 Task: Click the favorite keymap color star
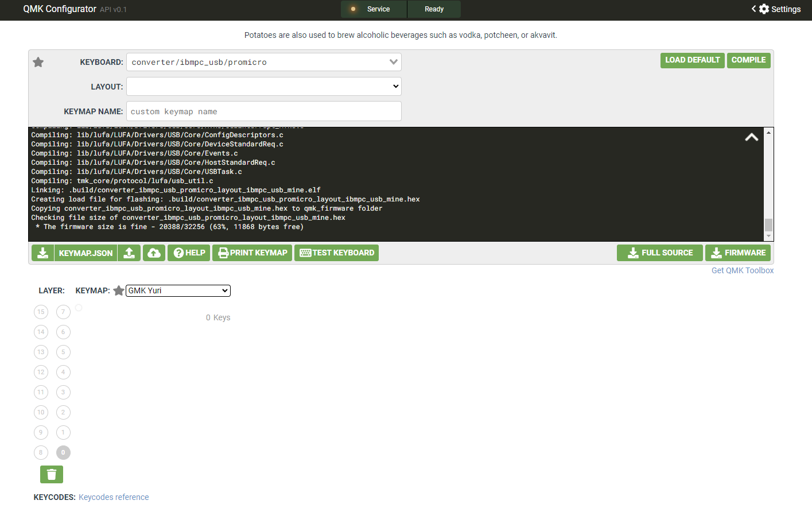pos(119,290)
